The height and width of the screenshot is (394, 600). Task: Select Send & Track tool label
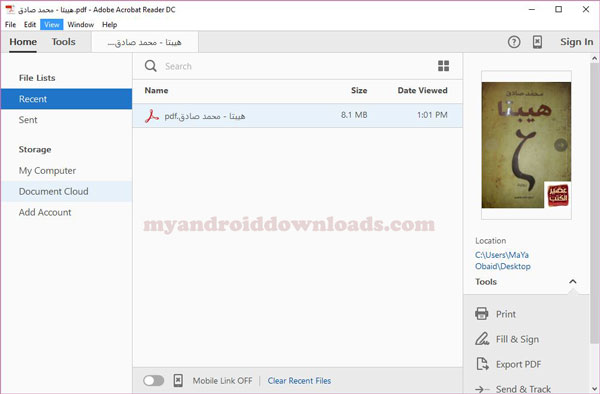pos(523,389)
